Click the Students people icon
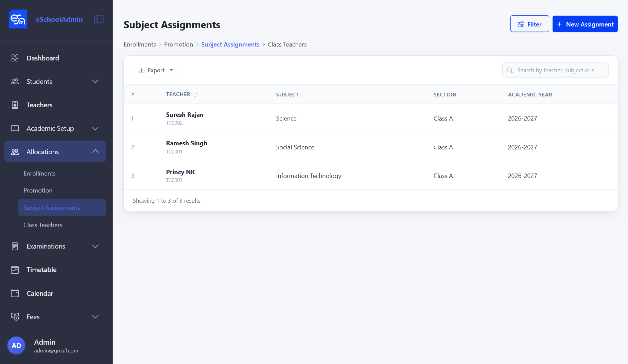 click(15, 81)
